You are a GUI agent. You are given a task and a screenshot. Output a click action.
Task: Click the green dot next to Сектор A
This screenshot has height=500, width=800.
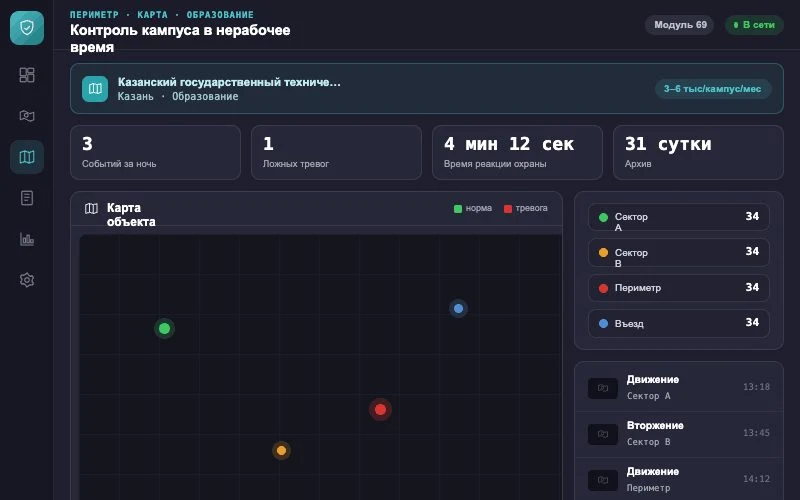click(603, 217)
